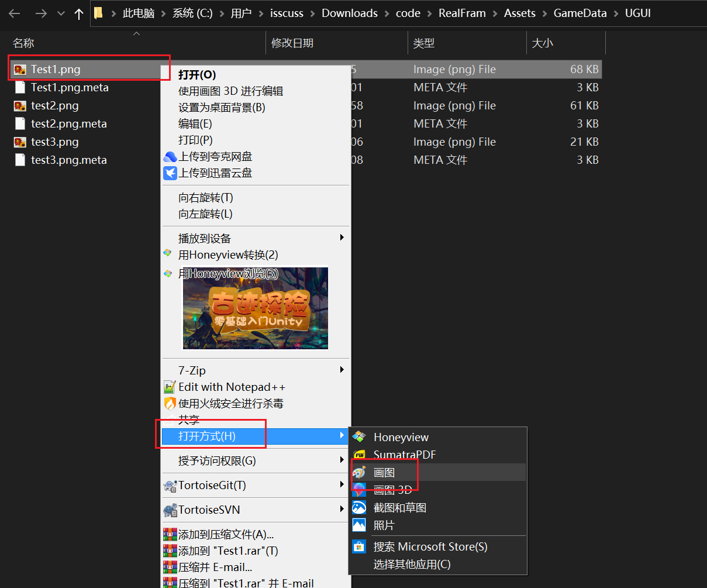The height and width of the screenshot is (588, 707).
Task: Expand the 授予访问权限(G) submenu arrow
Action: pos(342,460)
